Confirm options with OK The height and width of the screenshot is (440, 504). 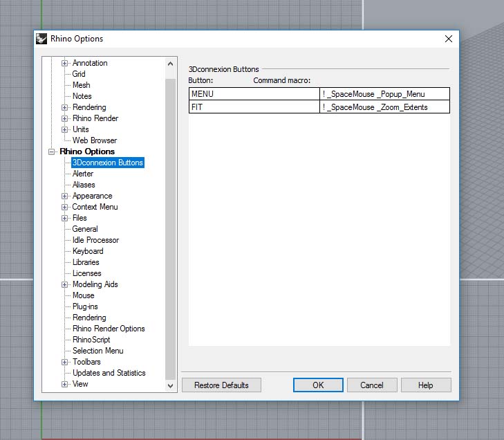point(318,385)
